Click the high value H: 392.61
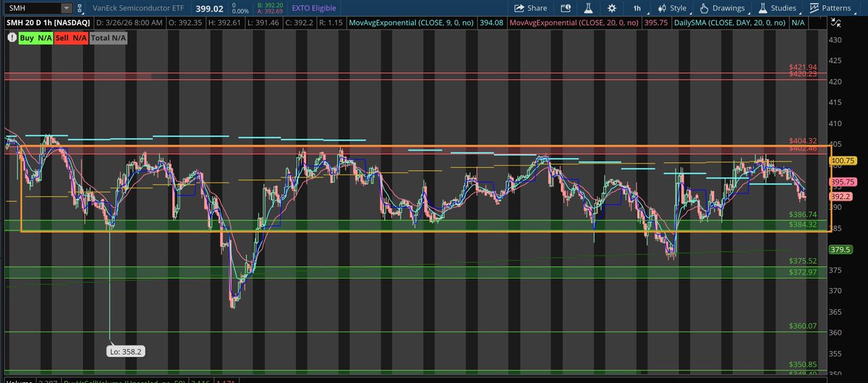Image resolution: width=868 pixels, height=383 pixels. tap(225, 23)
